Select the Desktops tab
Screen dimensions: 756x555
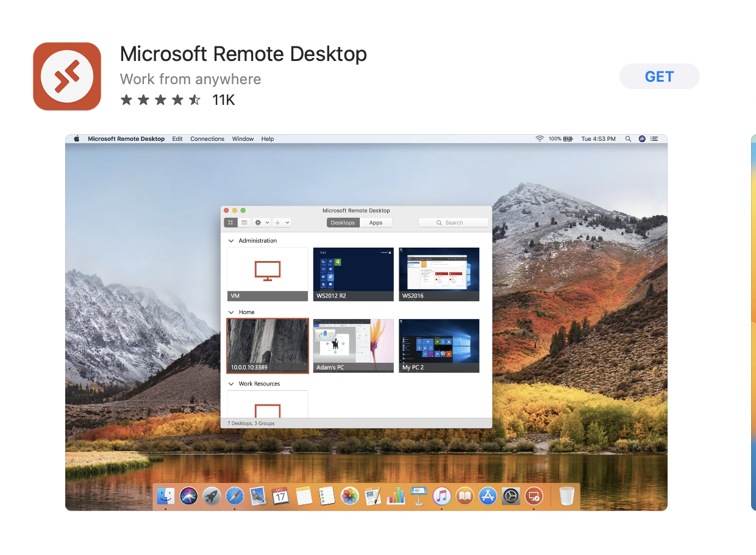coord(343,223)
